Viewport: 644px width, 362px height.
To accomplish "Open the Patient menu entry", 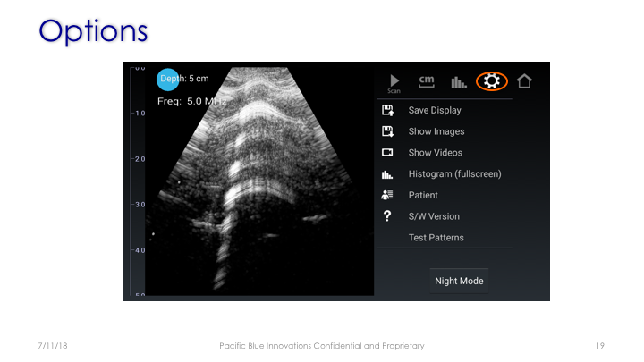I will [x=423, y=195].
